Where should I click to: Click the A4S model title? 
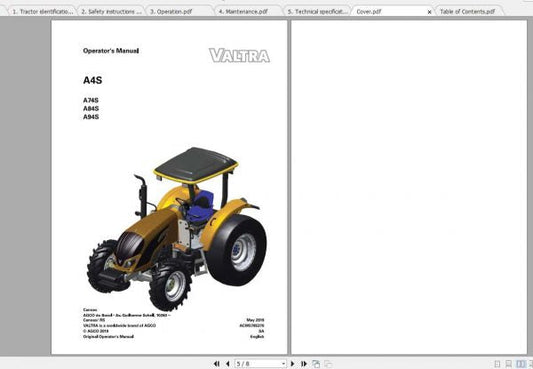(x=92, y=81)
